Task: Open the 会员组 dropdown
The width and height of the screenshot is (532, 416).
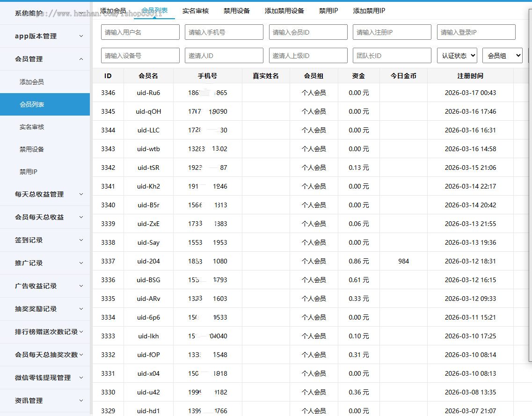Action: [503, 56]
